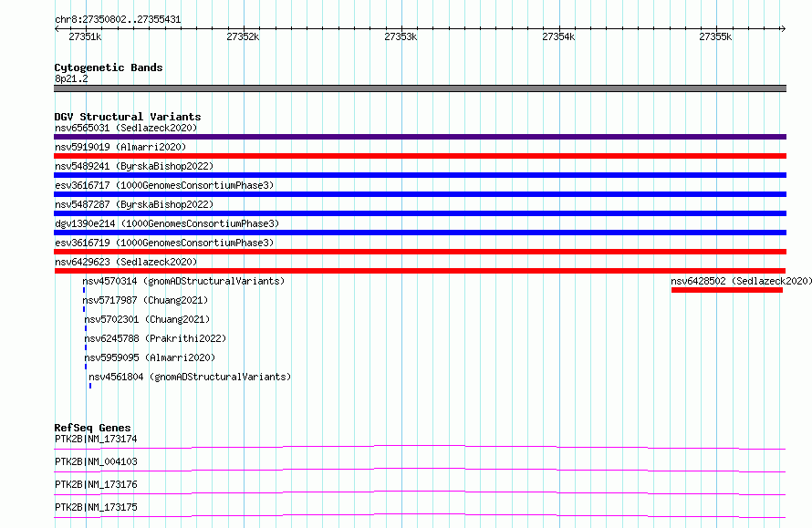Open nsv5487287 (ByrskaBishop2022) label

[134, 204]
